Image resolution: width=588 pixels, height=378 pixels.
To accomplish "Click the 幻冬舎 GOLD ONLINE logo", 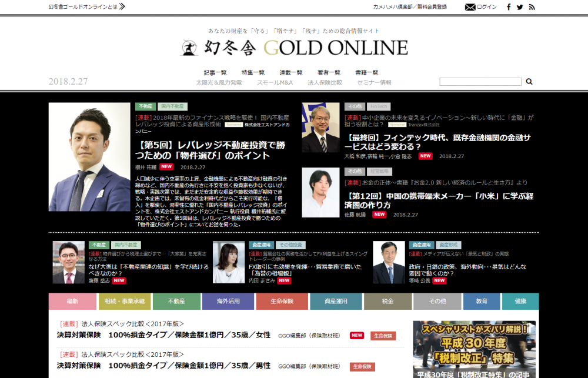I will (294, 48).
